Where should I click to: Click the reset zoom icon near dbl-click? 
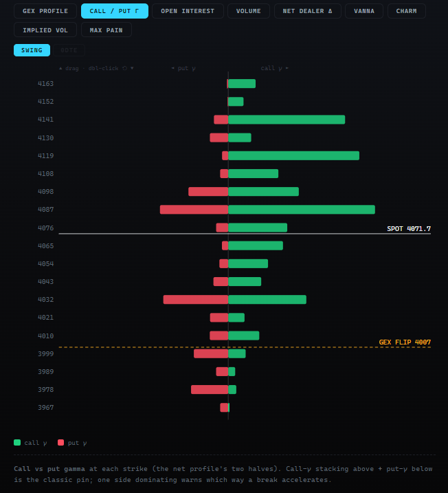125,68
